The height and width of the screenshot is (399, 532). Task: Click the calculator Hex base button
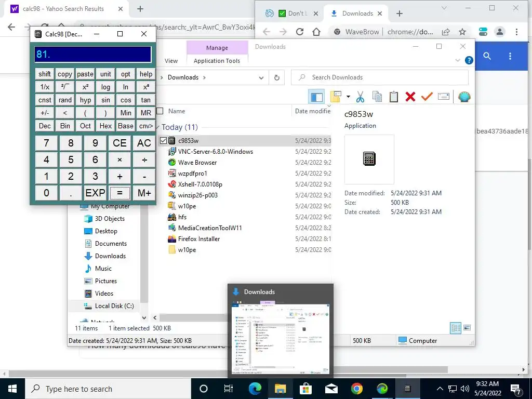[105, 126]
